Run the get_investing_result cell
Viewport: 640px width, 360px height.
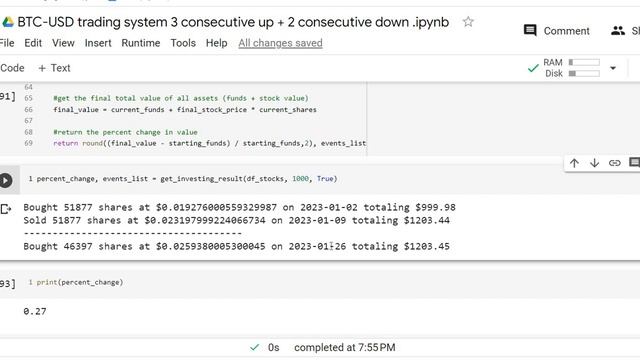click(x=6, y=180)
